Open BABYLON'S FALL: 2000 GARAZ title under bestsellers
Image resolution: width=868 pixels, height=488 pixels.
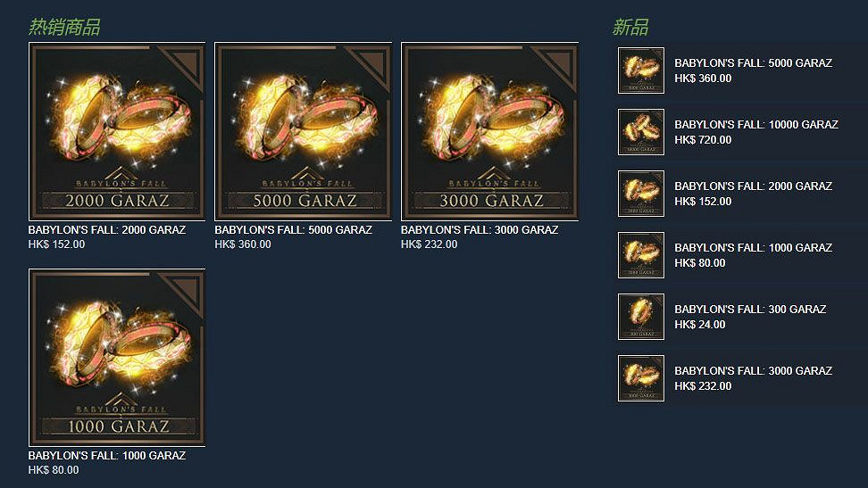coord(107,229)
